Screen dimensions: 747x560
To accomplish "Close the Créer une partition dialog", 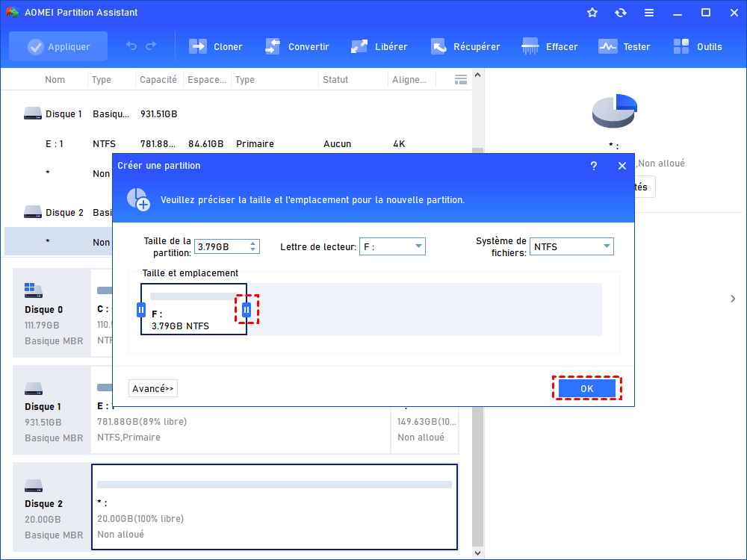I will tap(622, 166).
